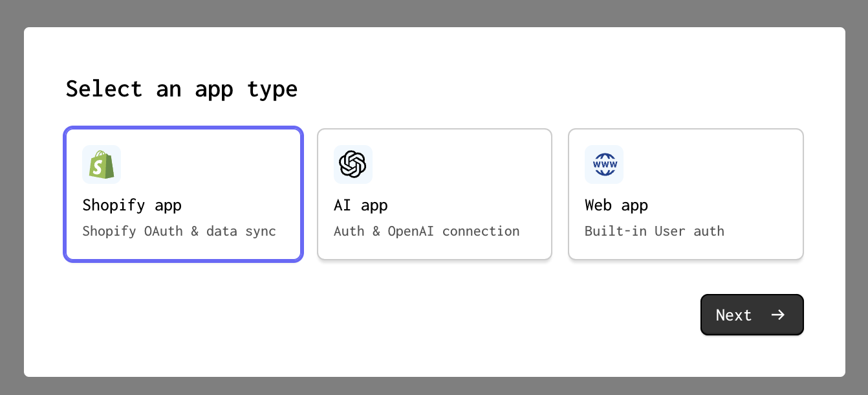
Task: Click the 'Auth & OpenAI connection' description
Action: [x=426, y=231]
